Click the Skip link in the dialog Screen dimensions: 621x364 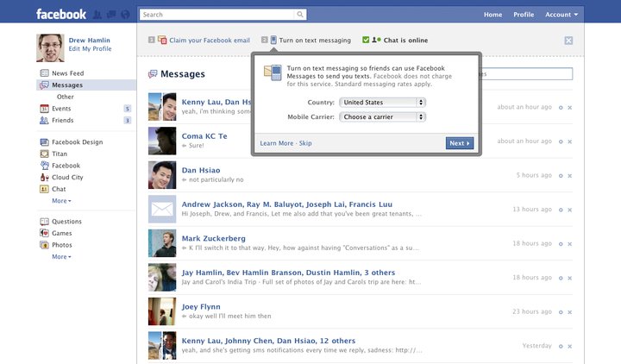pyautogui.click(x=305, y=143)
